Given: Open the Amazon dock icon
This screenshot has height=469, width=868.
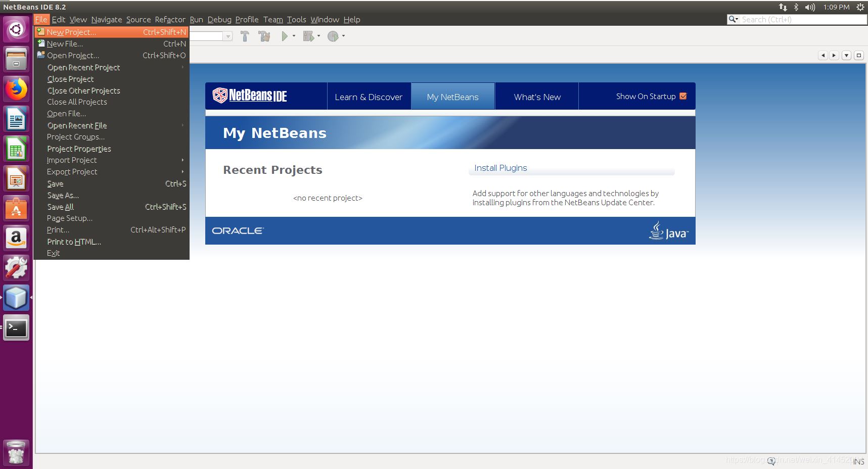Looking at the screenshot, I should pyautogui.click(x=16, y=238).
